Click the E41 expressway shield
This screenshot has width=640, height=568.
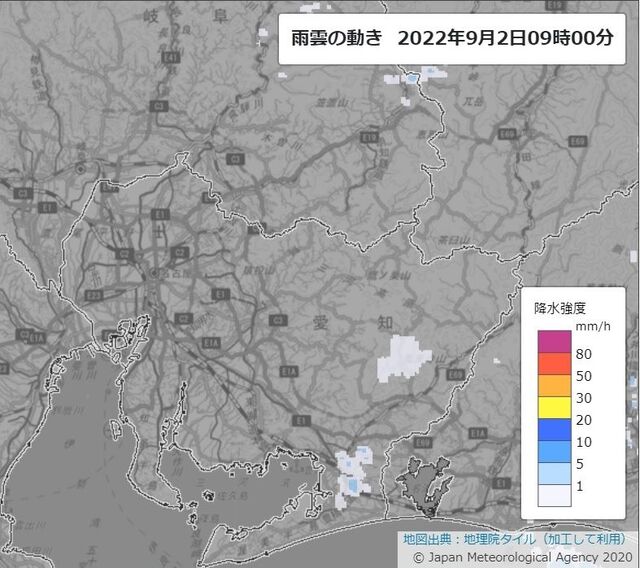[170, 58]
